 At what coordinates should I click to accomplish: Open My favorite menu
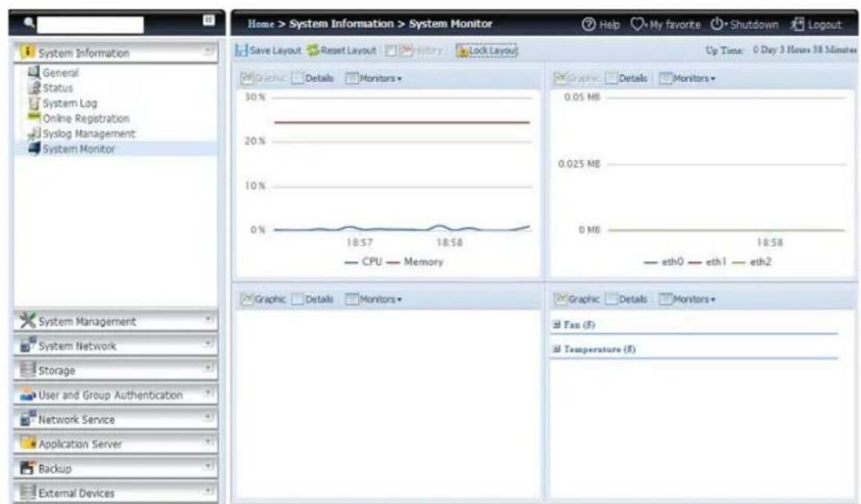665,24
